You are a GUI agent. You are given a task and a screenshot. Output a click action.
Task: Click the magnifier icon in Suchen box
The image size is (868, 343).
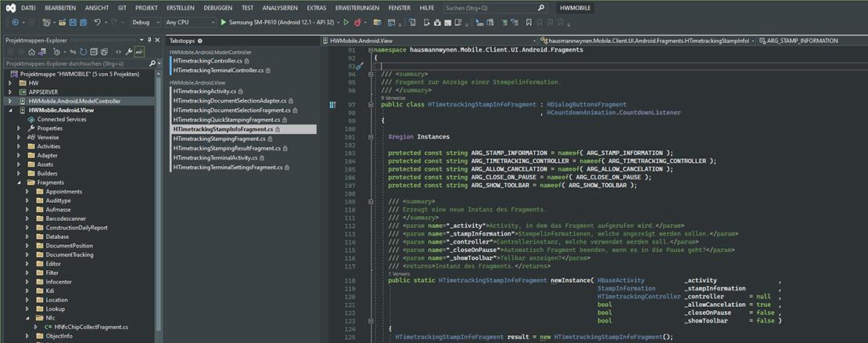541,9
